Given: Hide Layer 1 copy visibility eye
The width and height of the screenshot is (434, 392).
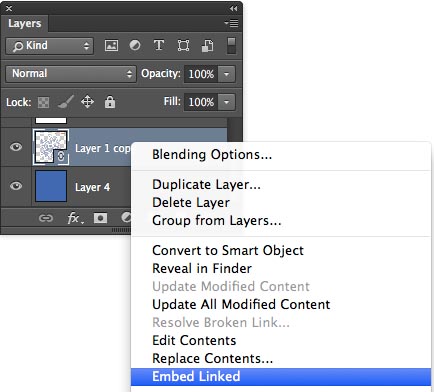Looking at the screenshot, I should point(16,147).
